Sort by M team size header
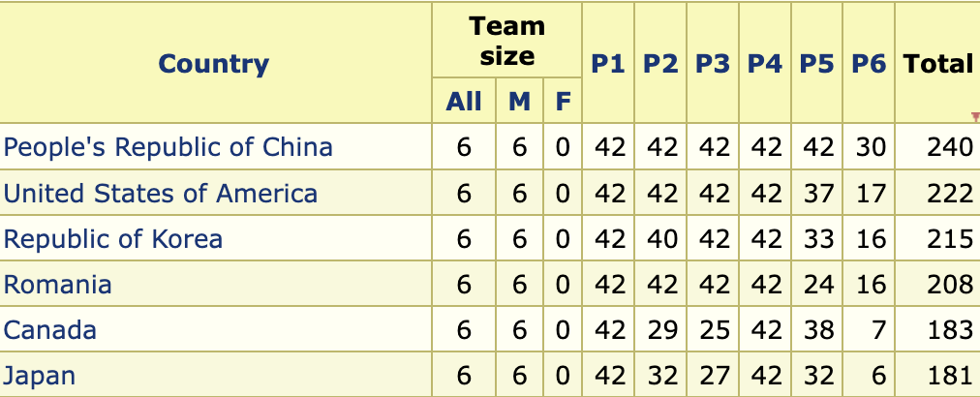Image resolution: width=980 pixels, height=397 pixels. coord(520,101)
